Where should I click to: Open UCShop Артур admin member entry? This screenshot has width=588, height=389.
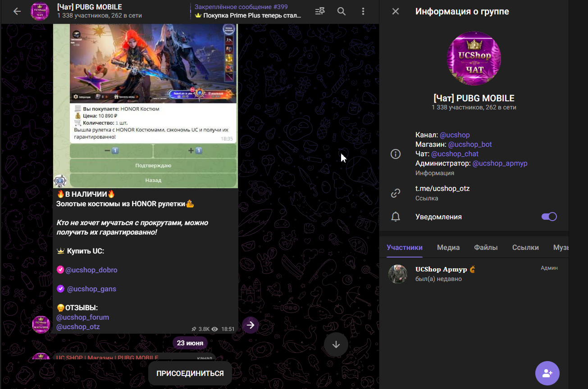[x=473, y=274]
